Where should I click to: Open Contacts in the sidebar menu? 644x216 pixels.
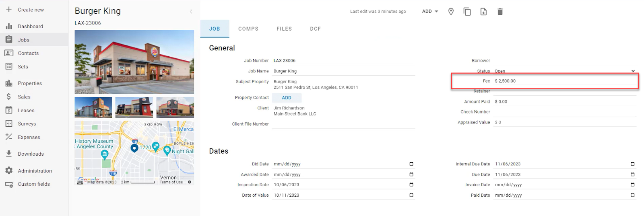pos(28,53)
